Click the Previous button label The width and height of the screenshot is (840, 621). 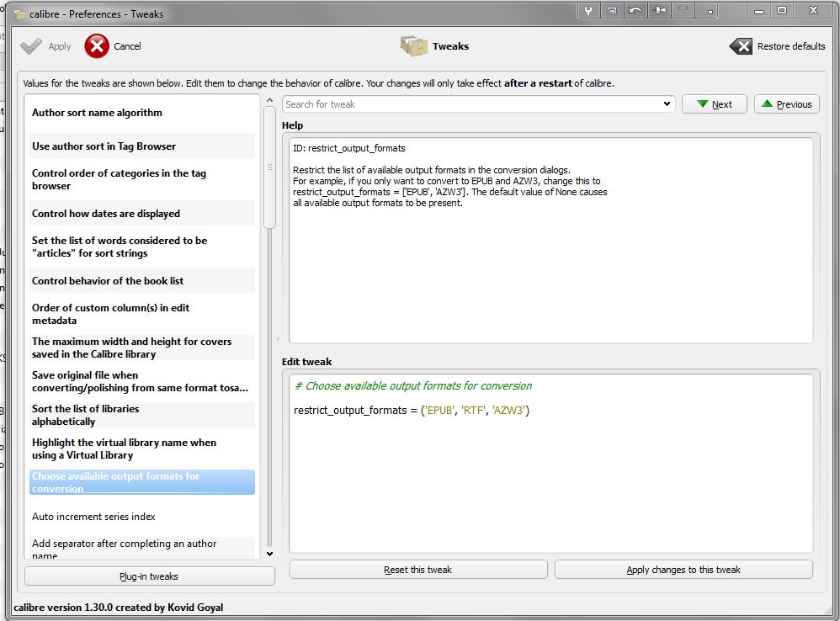click(x=794, y=104)
